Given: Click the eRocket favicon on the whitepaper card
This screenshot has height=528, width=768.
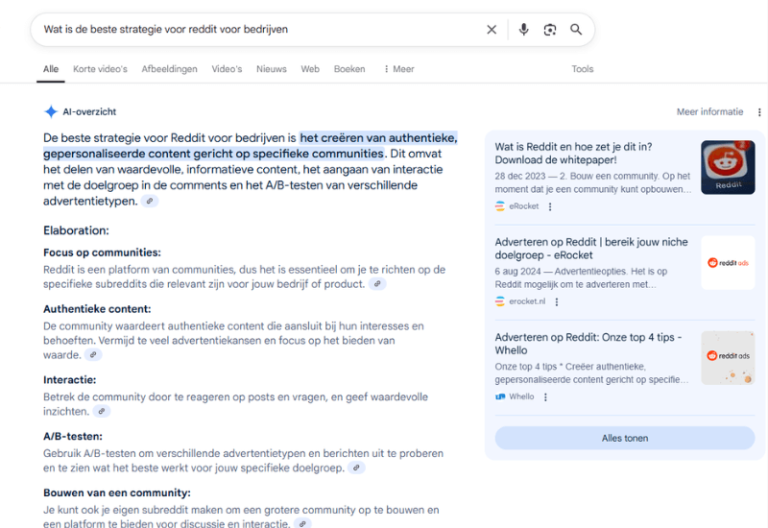Looking at the screenshot, I should pos(500,206).
